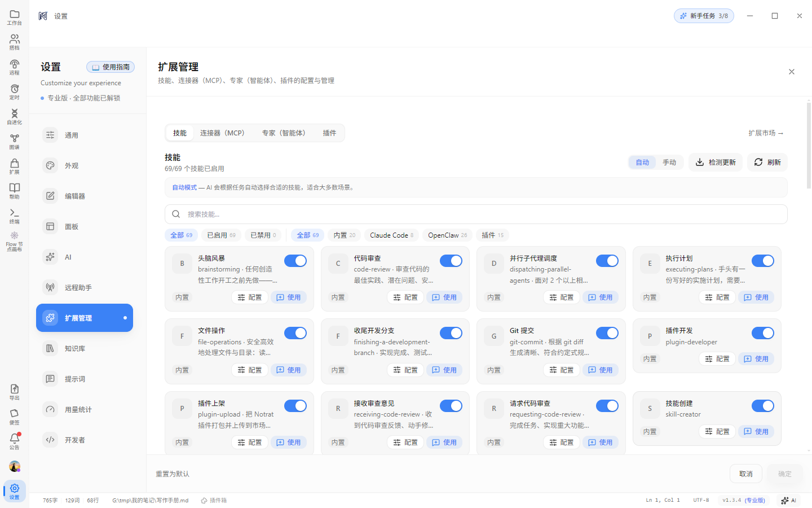Click the 取消 cancel button

(x=746, y=474)
